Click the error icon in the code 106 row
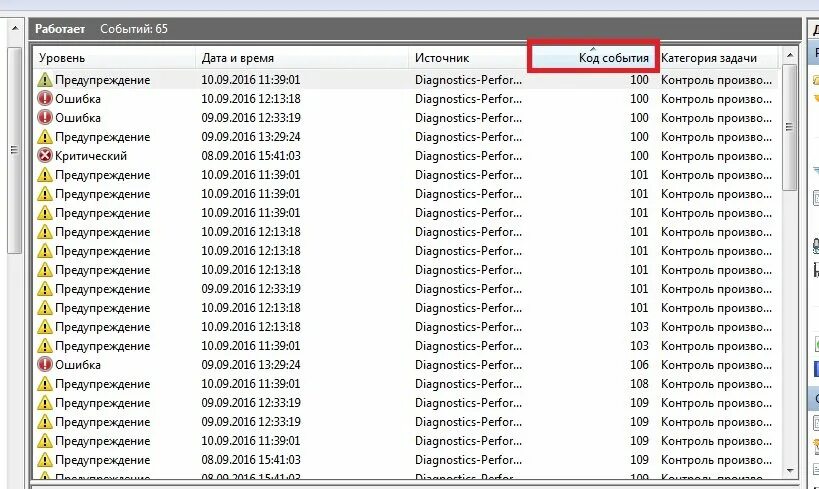819x489 pixels. 45,365
